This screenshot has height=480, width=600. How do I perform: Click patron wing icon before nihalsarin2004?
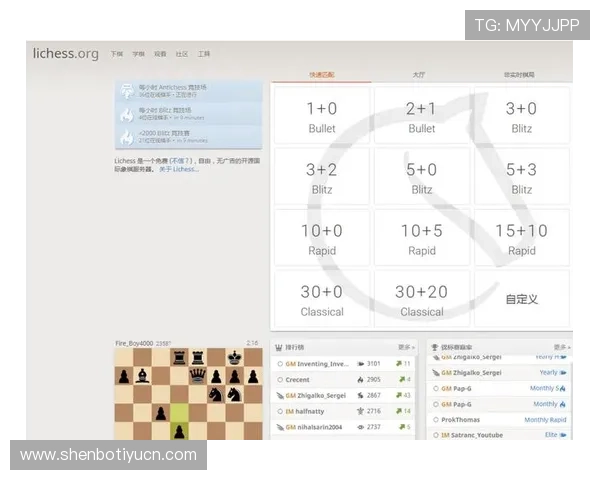[280, 427]
